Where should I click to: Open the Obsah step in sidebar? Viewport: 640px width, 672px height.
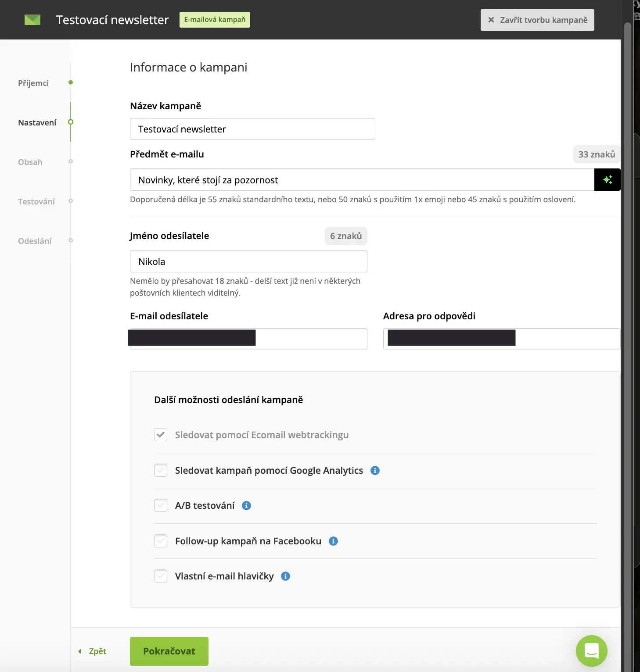(x=30, y=162)
